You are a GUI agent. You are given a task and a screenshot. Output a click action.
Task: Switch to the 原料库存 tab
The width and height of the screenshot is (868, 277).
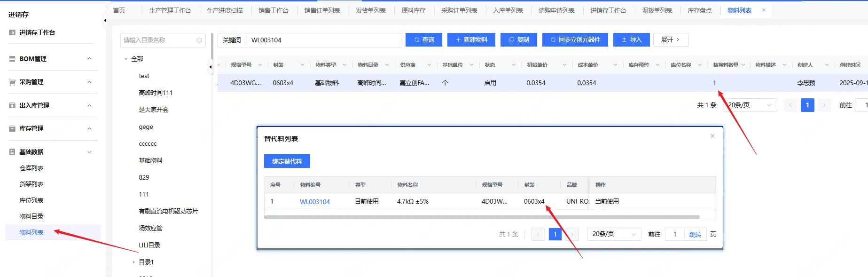[413, 10]
